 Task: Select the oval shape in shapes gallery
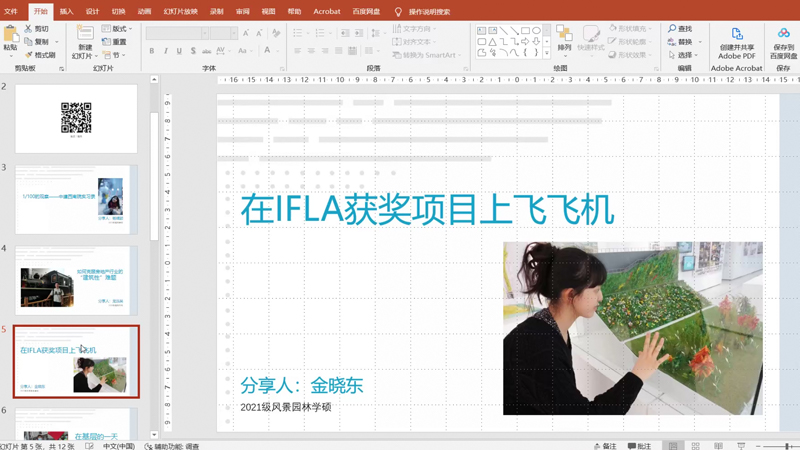536,31
